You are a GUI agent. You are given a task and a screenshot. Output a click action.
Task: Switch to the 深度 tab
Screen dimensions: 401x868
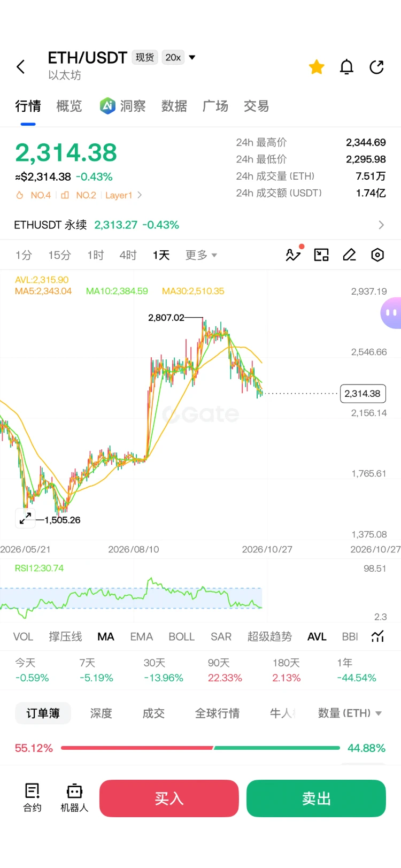click(101, 713)
